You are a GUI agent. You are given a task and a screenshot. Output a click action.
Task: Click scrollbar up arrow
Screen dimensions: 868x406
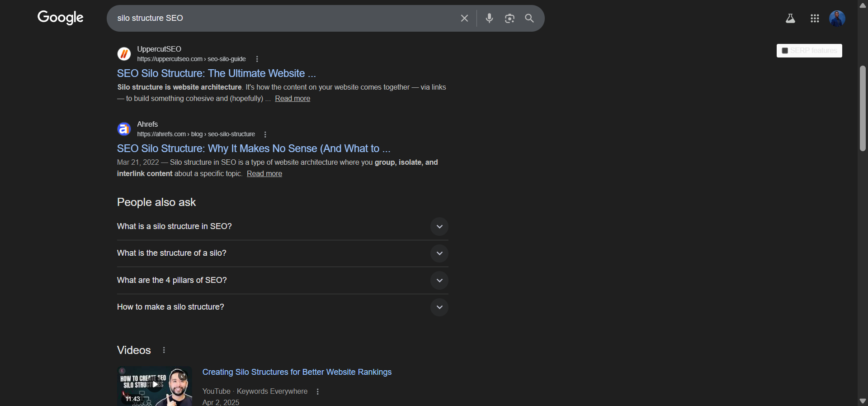[863, 5]
